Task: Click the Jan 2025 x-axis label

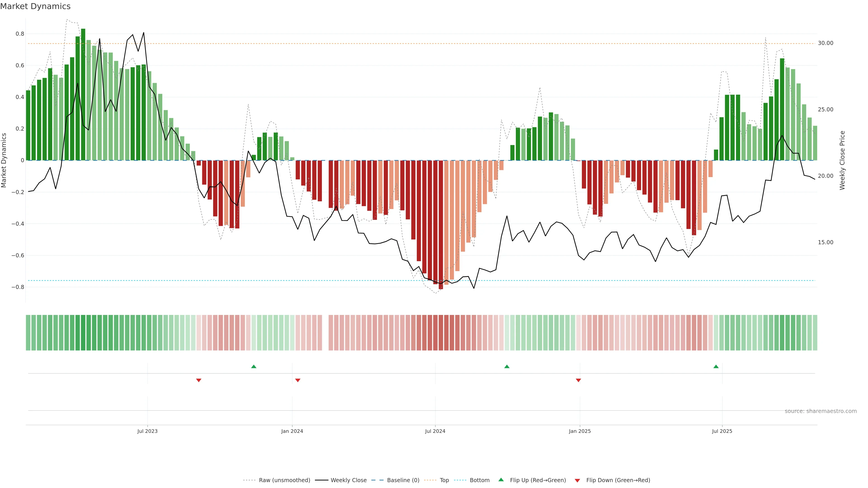Action: (580, 431)
